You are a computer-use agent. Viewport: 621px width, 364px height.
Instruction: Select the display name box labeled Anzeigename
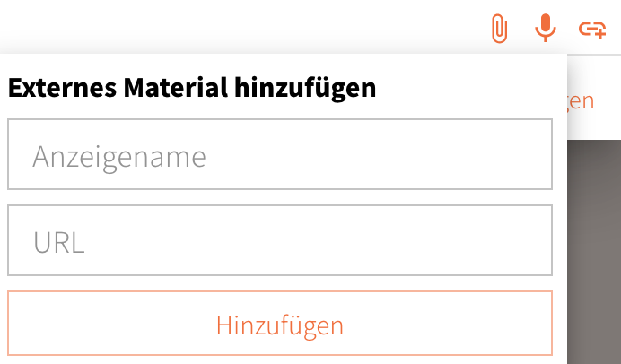click(x=279, y=157)
